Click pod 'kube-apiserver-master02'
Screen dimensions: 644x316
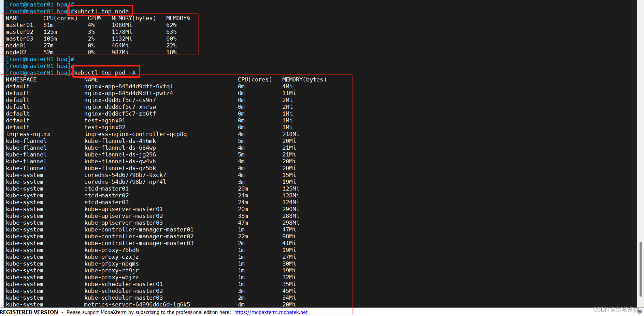(124, 216)
